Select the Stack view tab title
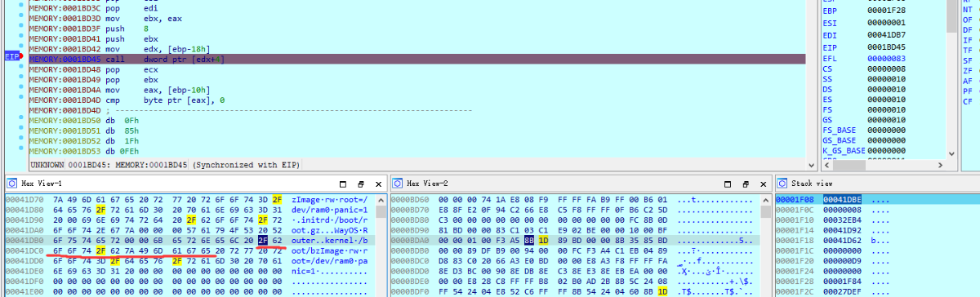This screenshot has height=297, width=980. click(x=812, y=184)
